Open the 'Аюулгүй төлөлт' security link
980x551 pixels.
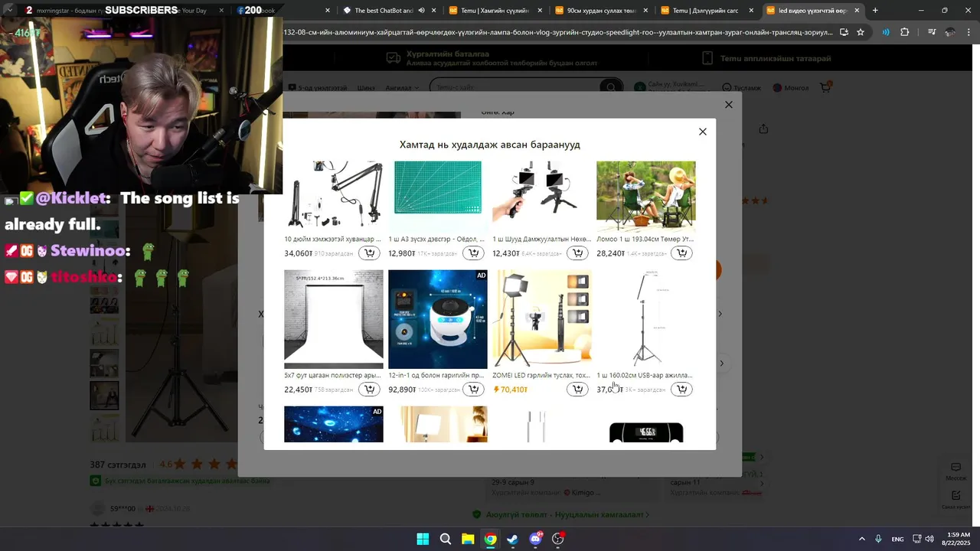point(567,515)
